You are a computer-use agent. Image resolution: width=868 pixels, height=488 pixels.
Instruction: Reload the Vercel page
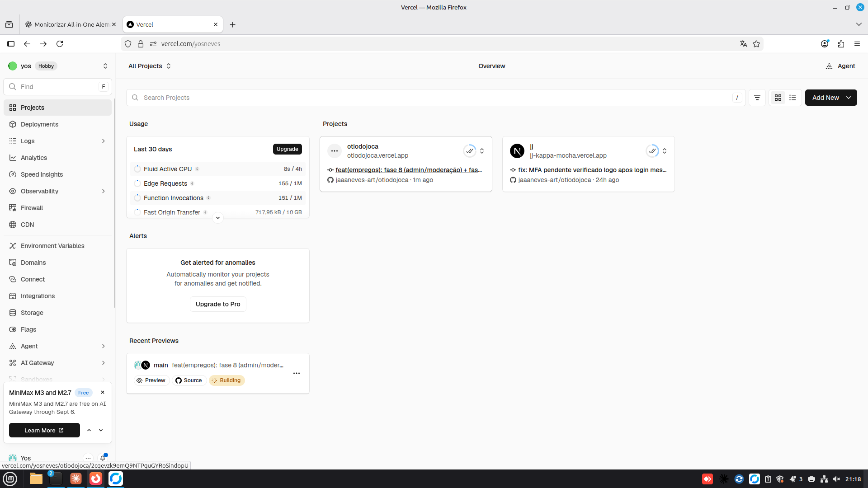[x=60, y=44]
